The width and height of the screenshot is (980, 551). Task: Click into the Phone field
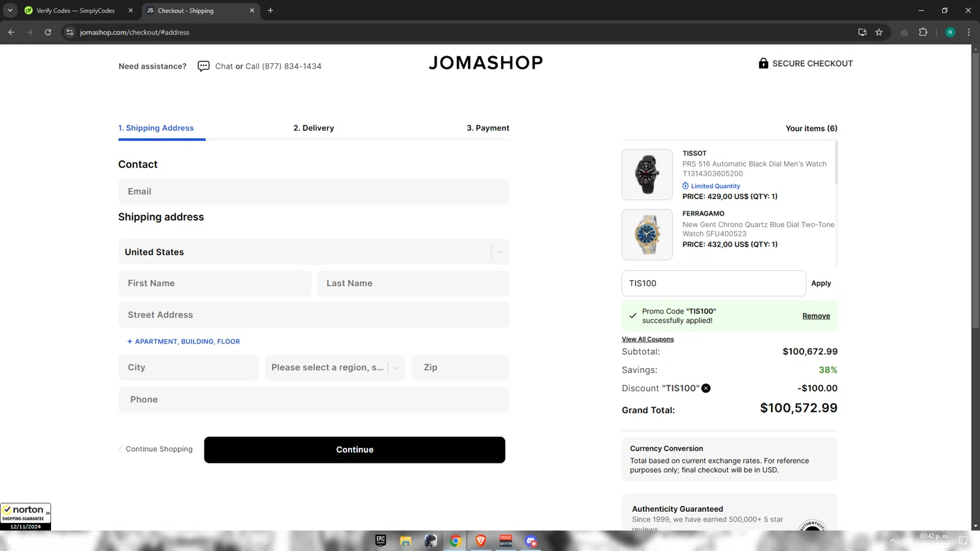click(314, 400)
